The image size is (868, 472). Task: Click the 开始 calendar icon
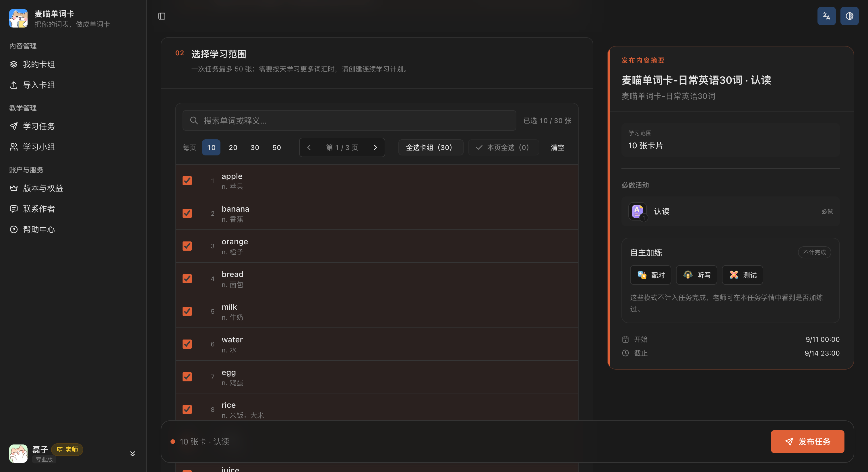pyautogui.click(x=625, y=339)
